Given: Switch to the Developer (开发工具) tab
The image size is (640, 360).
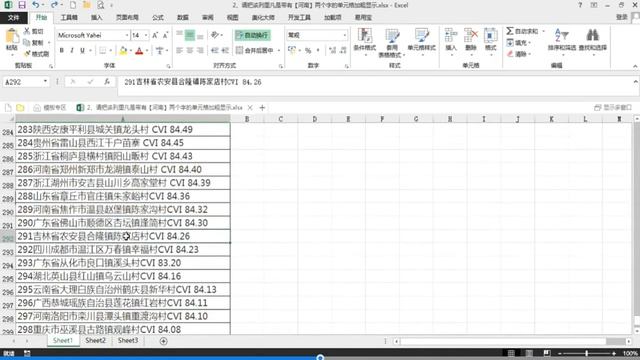Looking at the screenshot, I should tap(299, 18).
